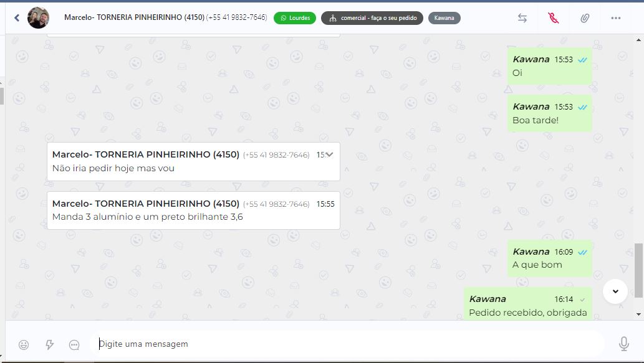Open the three-dots more options menu
Image resolution: width=644 pixels, height=363 pixels.
click(x=616, y=18)
